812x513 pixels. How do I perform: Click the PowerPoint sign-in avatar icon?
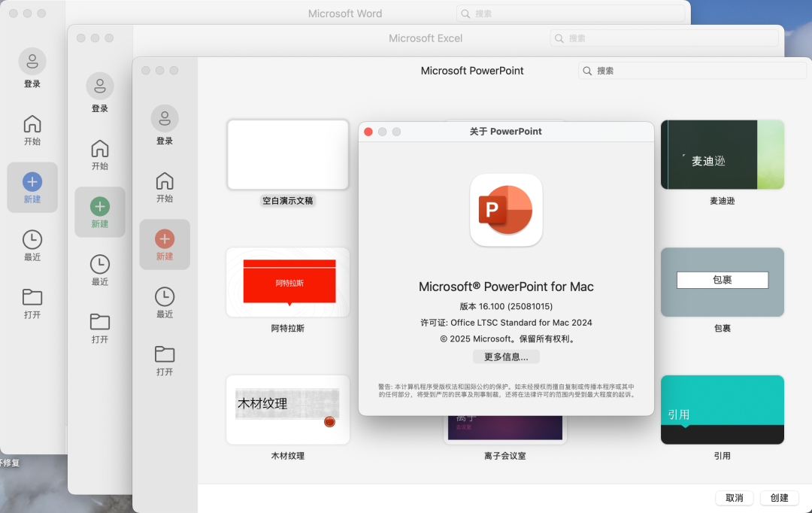coord(165,118)
